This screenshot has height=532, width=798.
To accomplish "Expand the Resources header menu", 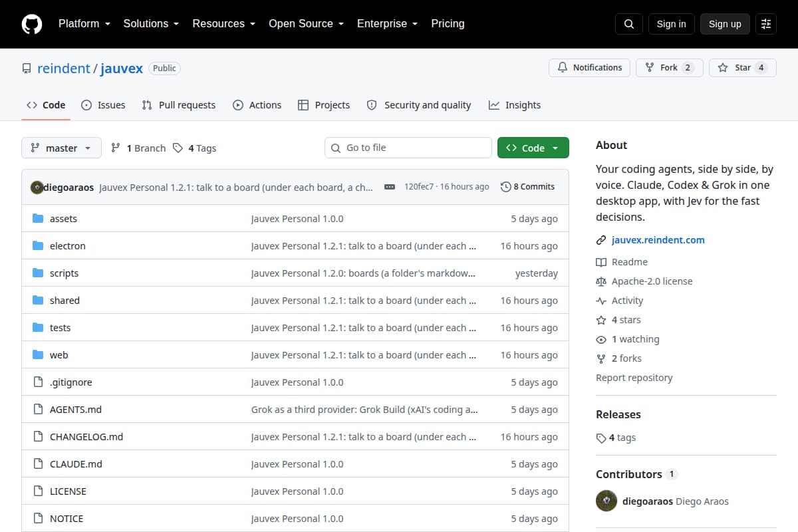I will click(x=224, y=24).
